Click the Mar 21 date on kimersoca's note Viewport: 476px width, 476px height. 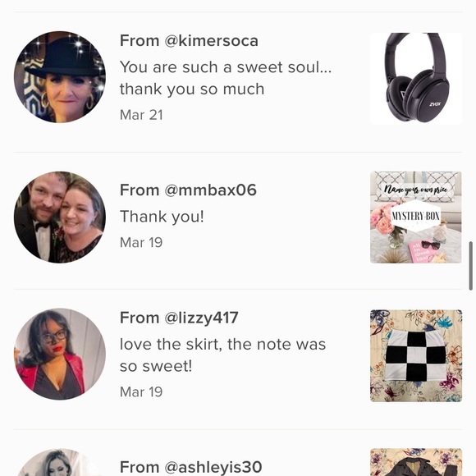point(141,115)
